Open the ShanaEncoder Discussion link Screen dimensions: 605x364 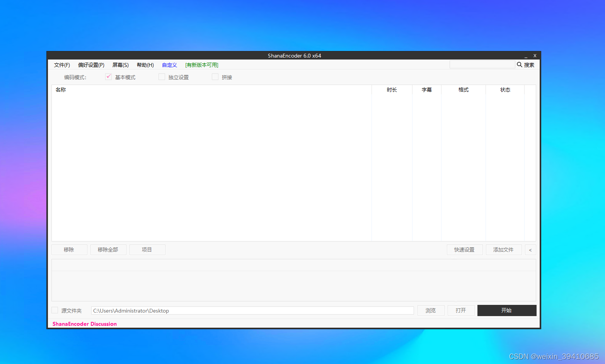[85, 324]
